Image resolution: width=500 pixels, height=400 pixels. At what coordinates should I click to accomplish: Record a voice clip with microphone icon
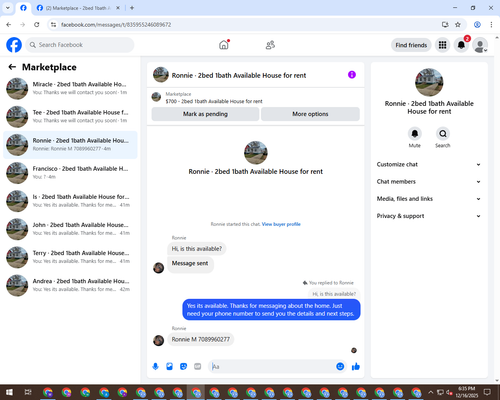tap(155, 367)
